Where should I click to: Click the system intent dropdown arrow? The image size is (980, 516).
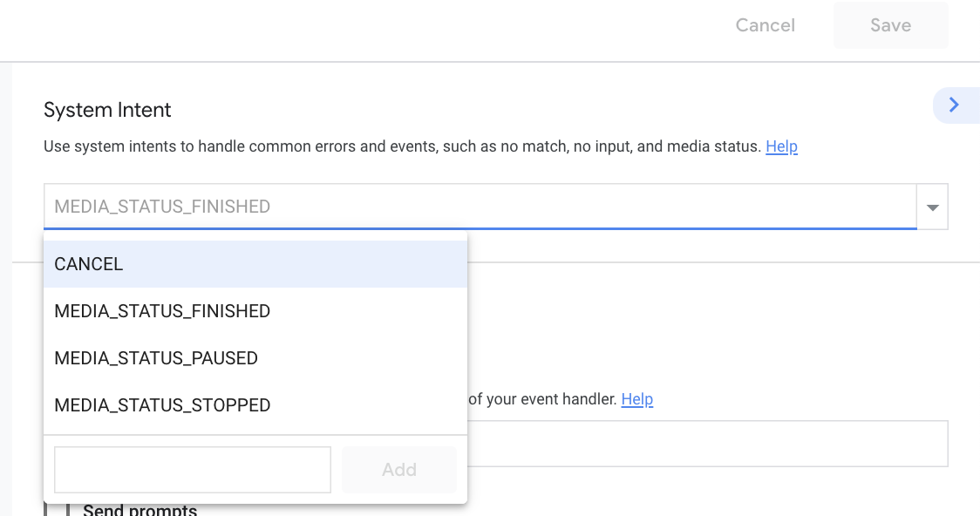click(932, 207)
